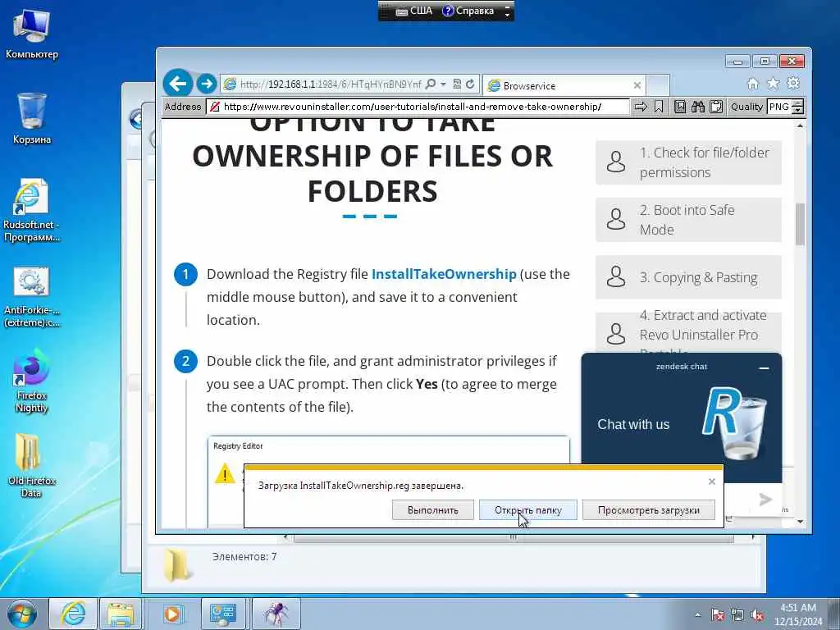The height and width of the screenshot is (630, 840).
Task: Click the Windows Explorer taskbar button
Action: pyautogui.click(x=121, y=614)
